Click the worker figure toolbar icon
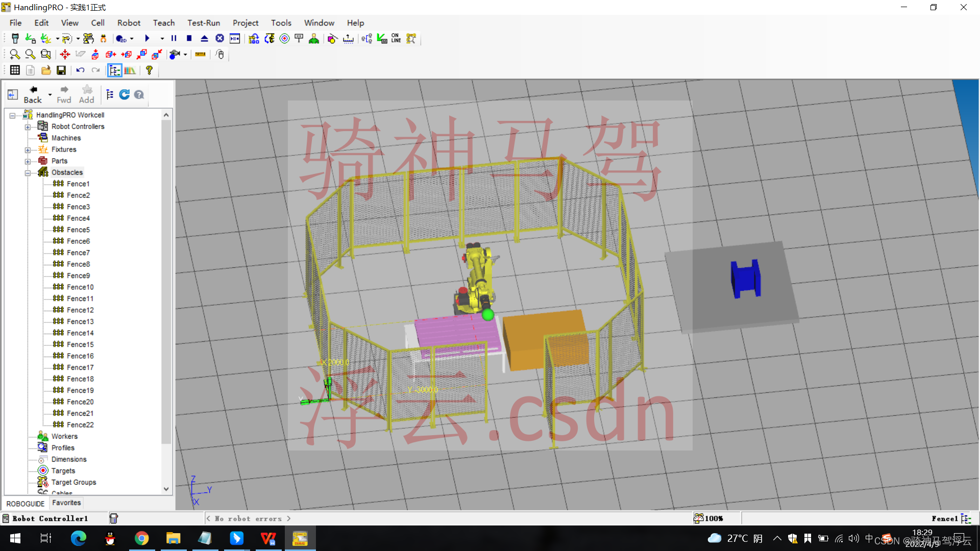This screenshot has height=551, width=980. (314, 39)
